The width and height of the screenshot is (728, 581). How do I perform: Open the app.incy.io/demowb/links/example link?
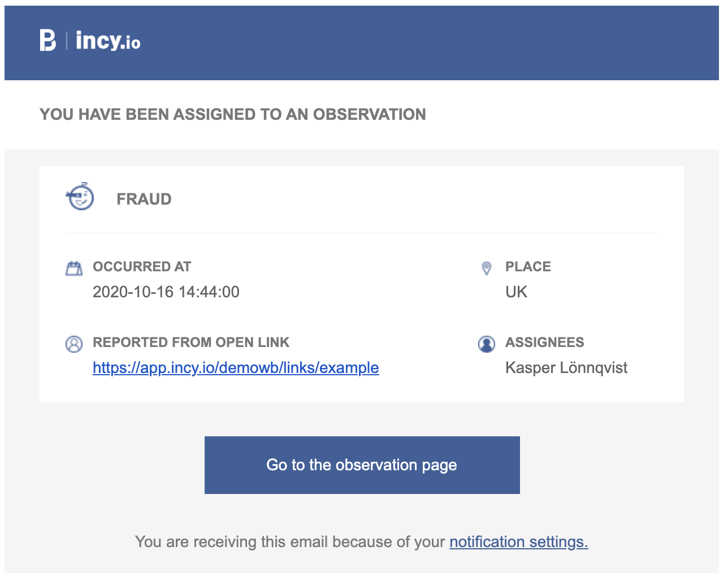(x=236, y=368)
